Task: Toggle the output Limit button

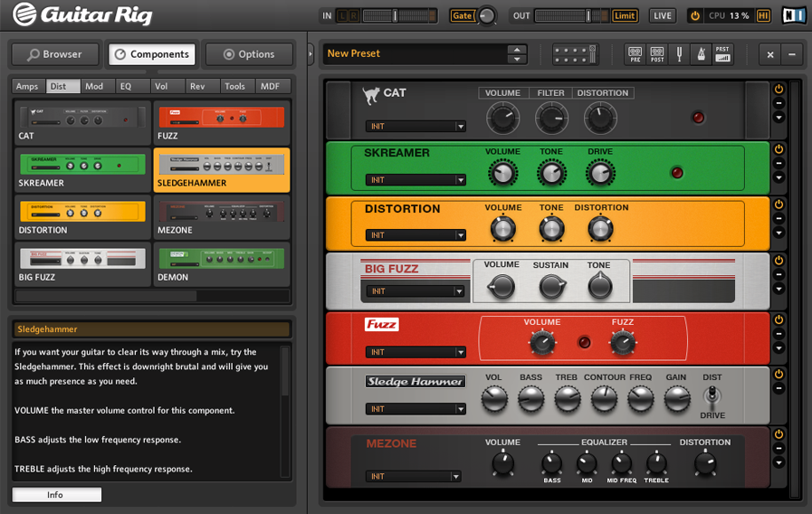Action: point(625,15)
